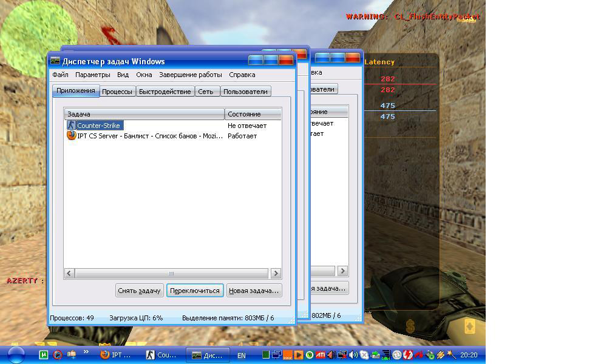This screenshot has height=364, width=598.
Task: Click the EN language indicator
Action: (242, 356)
